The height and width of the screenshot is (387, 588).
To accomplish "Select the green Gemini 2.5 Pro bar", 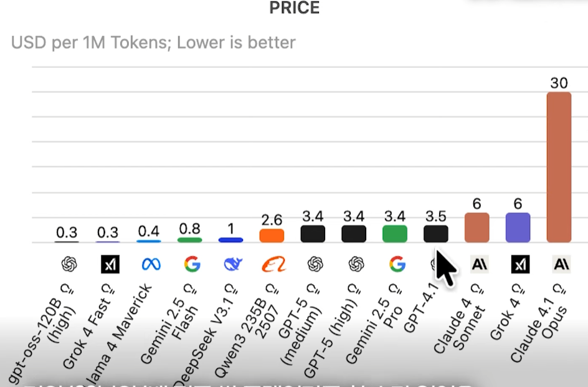I will pos(395,234).
